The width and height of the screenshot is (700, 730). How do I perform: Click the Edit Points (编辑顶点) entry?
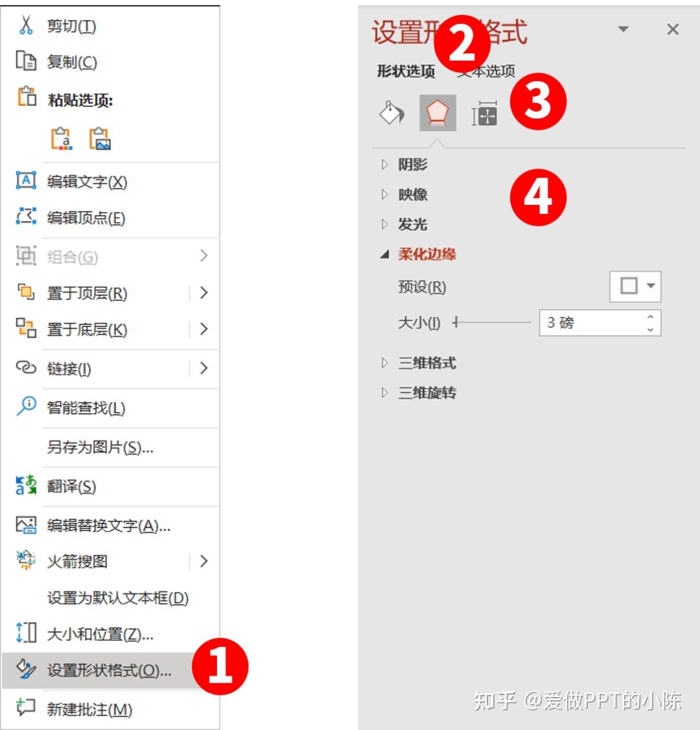tap(110, 218)
